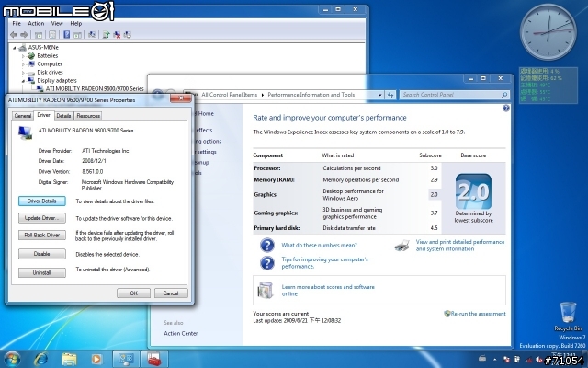Open the Action Center link under See also
Image resolution: width=588 pixels, height=368 pixels.
pyautogui.click(x=180, y=333)
